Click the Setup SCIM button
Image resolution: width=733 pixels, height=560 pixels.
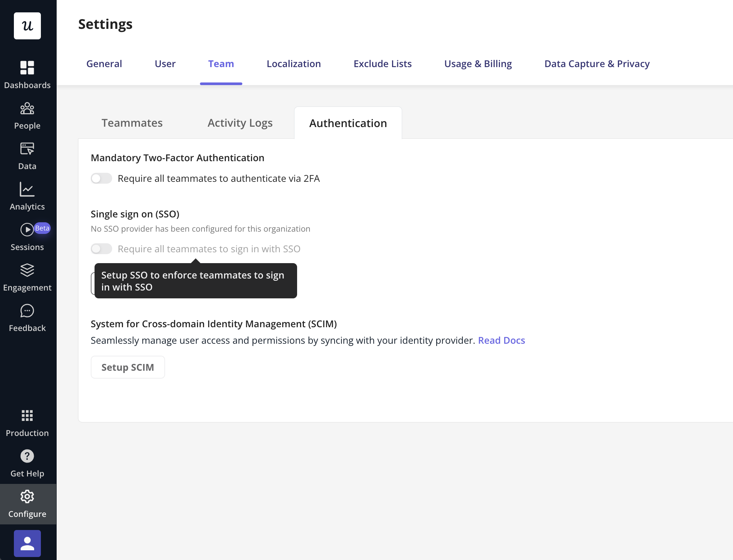click(x=128, y=367)
